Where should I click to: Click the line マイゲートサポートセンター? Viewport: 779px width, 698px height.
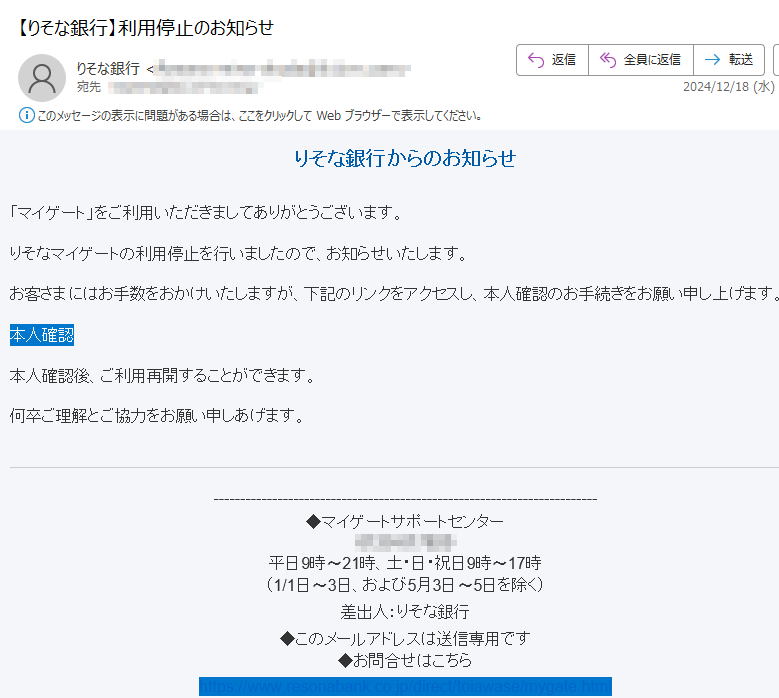click(x=405, y=521)
